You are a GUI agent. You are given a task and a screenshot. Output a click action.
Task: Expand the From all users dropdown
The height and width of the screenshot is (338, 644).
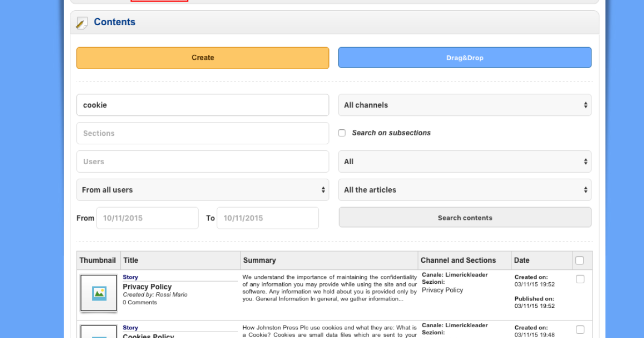coord(202,190)
